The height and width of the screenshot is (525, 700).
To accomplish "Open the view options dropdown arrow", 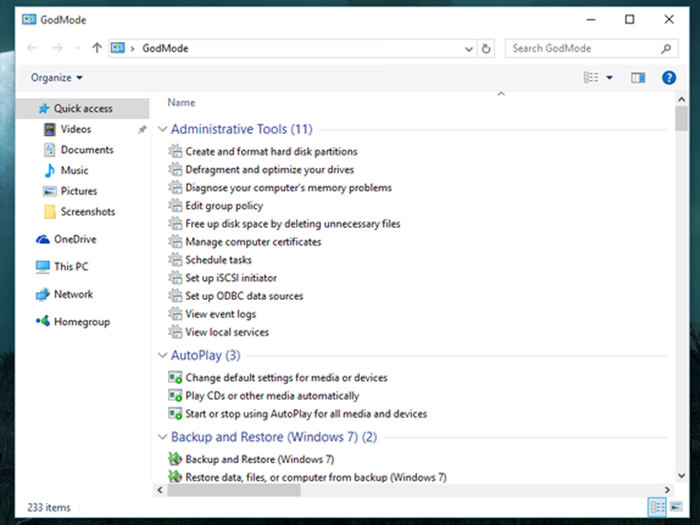I will [609, 77].
